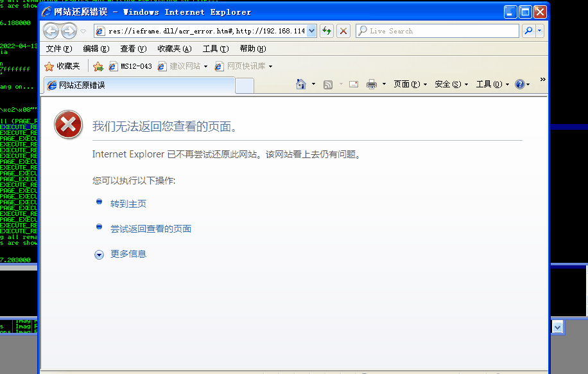Expand the 更多信息 section arrow
588x374 pixels.
pos(99,255)
